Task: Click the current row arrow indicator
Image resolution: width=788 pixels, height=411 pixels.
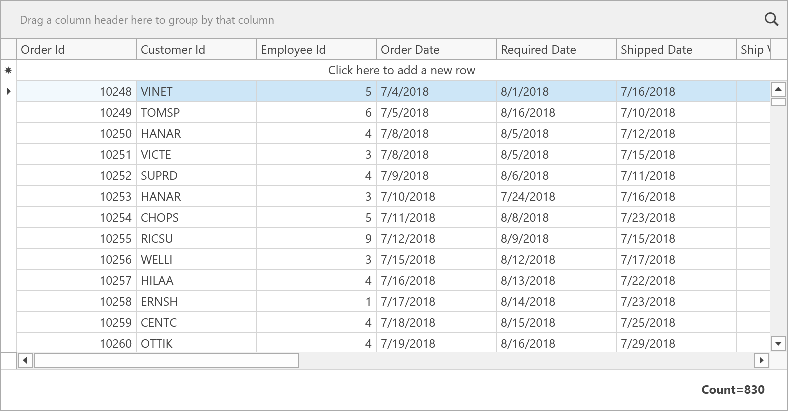Action: (x=9, y=92)
